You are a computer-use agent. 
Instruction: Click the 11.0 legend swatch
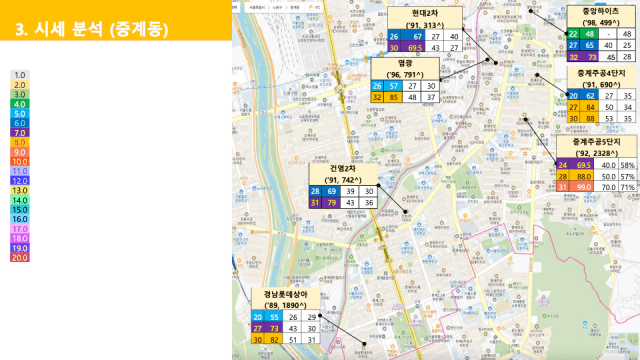pyautogui.click(x=20, y=171)
